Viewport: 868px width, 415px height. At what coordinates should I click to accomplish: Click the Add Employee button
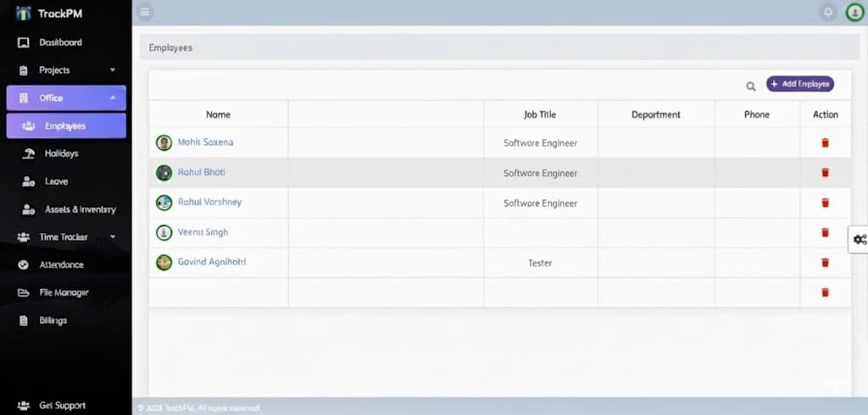[x=800, y=84]
